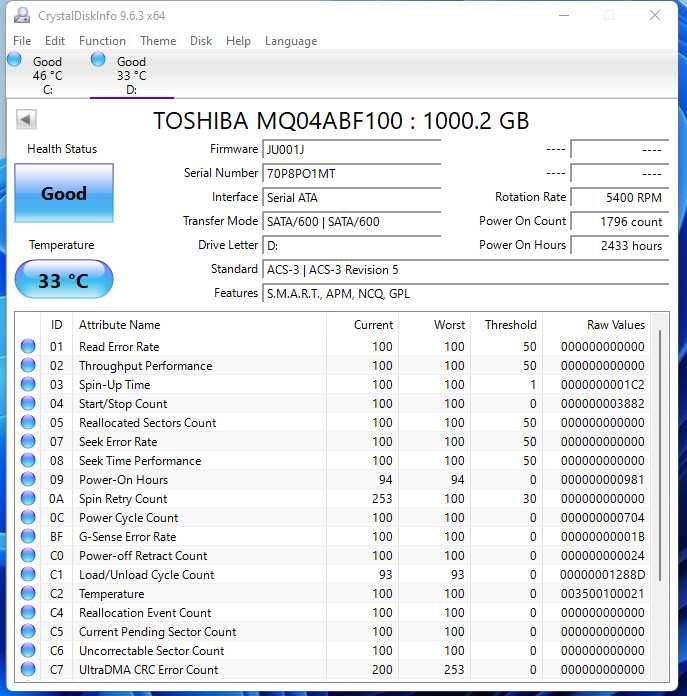Close the CrystalDiskInfo window
Screen dimensions: 687x696
[655, 16]
